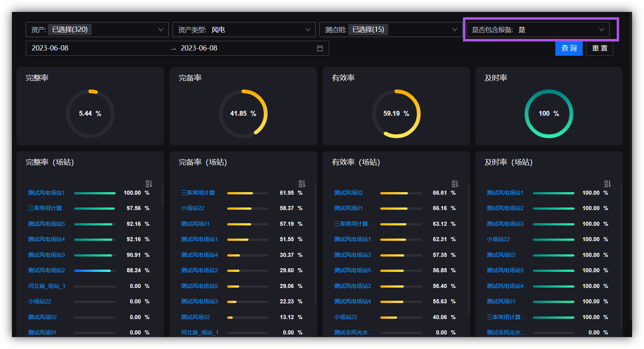Expand the 测点组 dropdown showing 已选择(15)
Screen dimensions: 644x349
[x=391, y=30]
